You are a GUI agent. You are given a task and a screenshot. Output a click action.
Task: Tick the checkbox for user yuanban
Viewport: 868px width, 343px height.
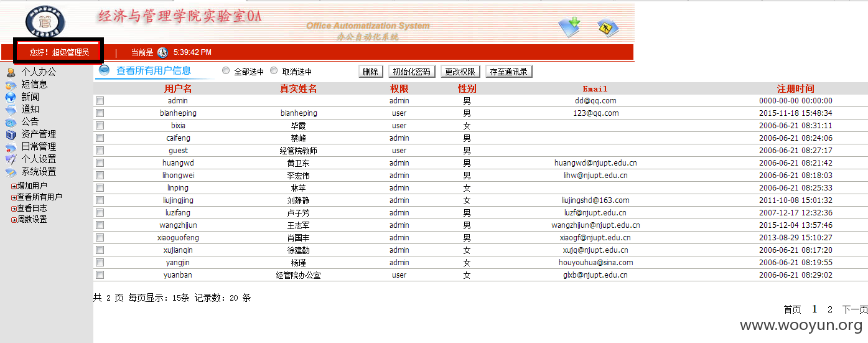[x=100, y=275]
